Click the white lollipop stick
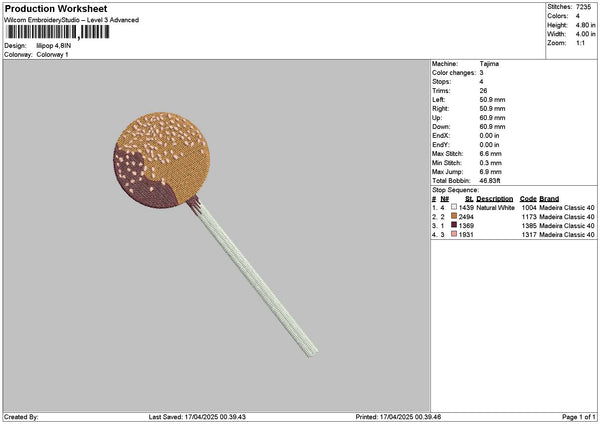 (x=257, y=279)
